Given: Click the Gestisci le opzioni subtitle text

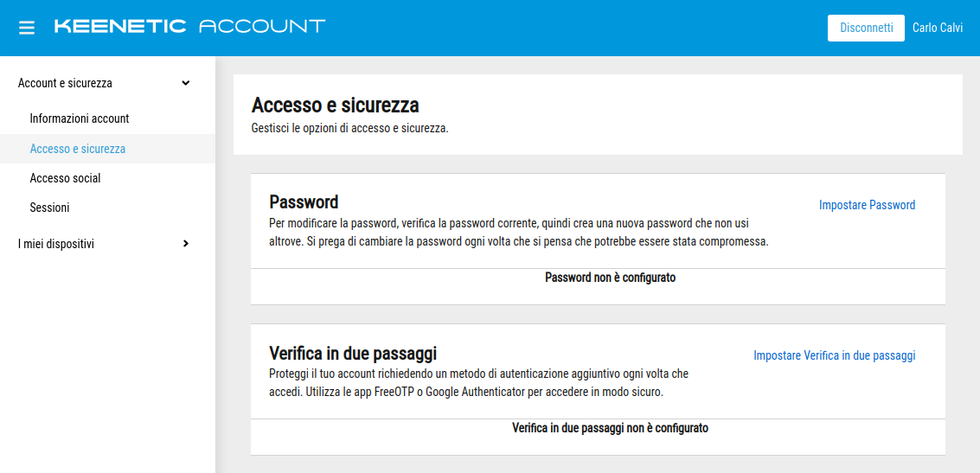Looking at the screenshot, I should click(x=349, y=129).
